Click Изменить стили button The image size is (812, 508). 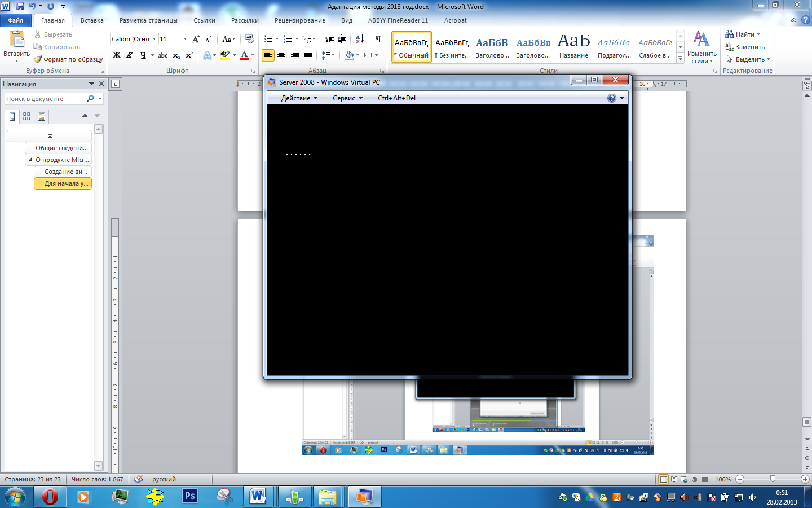coord(702,47)
